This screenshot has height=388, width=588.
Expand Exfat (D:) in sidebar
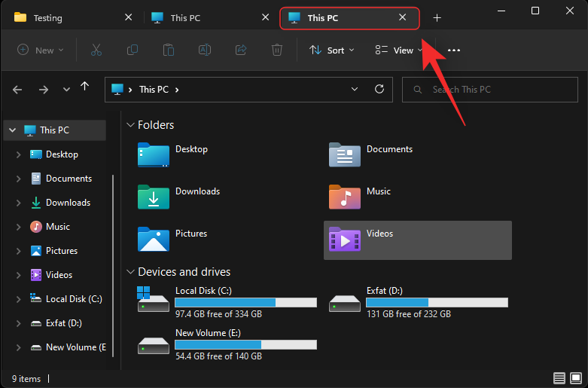click(18, 323)
